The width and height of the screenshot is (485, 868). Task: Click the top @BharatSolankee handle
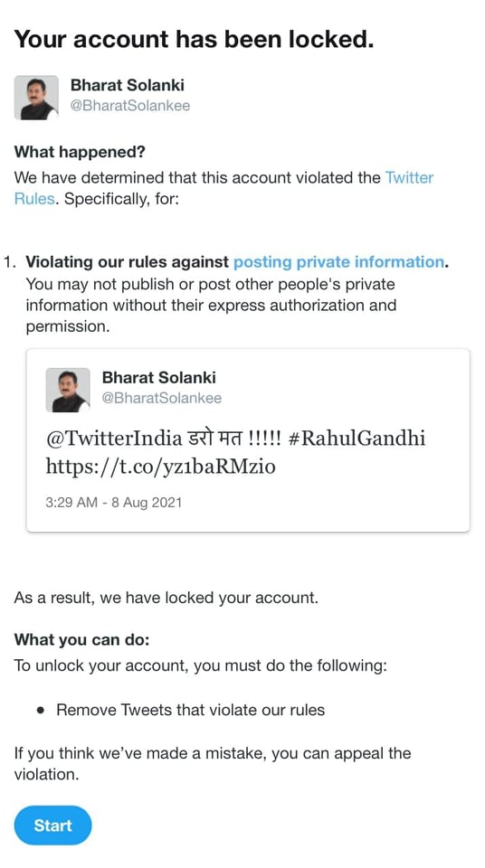129,106
